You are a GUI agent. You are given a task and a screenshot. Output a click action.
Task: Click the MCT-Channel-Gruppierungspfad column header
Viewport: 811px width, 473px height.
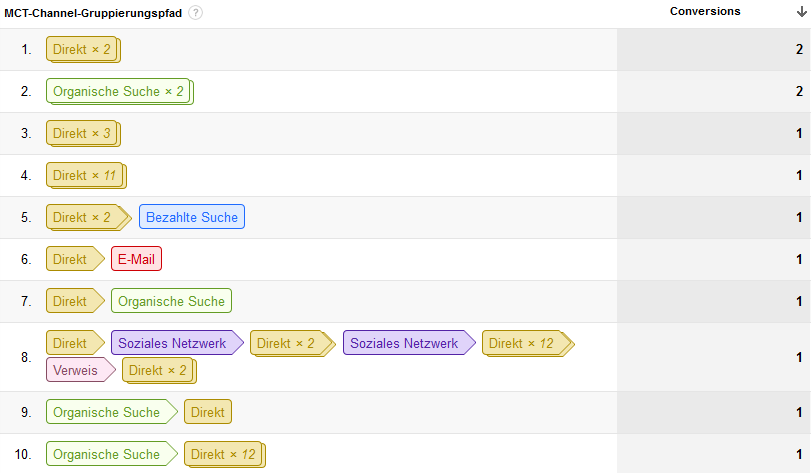(94, 13)
